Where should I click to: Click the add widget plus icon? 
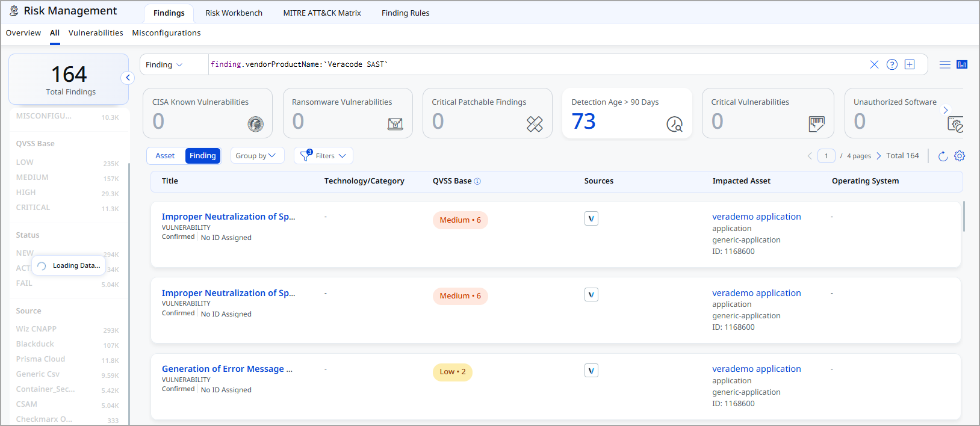[910, 64]
